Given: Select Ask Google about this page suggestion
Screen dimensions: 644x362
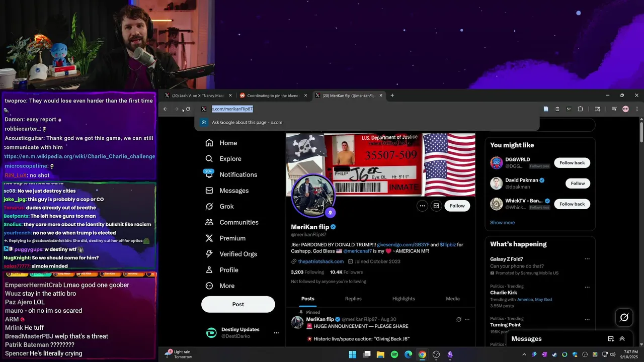Looking at the screenshot, I should click(x=367, y=122).
